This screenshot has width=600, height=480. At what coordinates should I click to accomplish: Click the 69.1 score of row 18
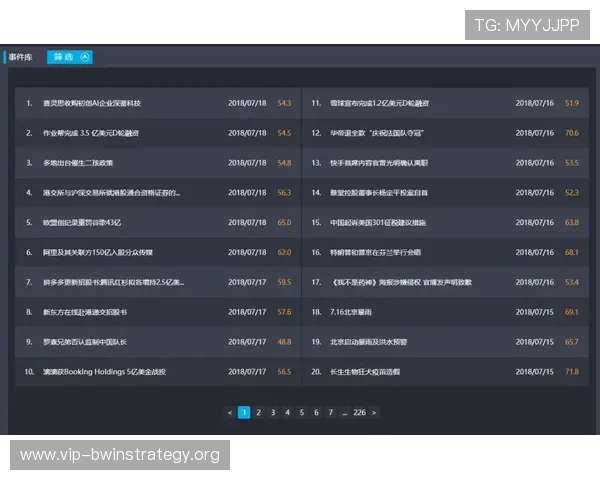click(x=572, y=312)
